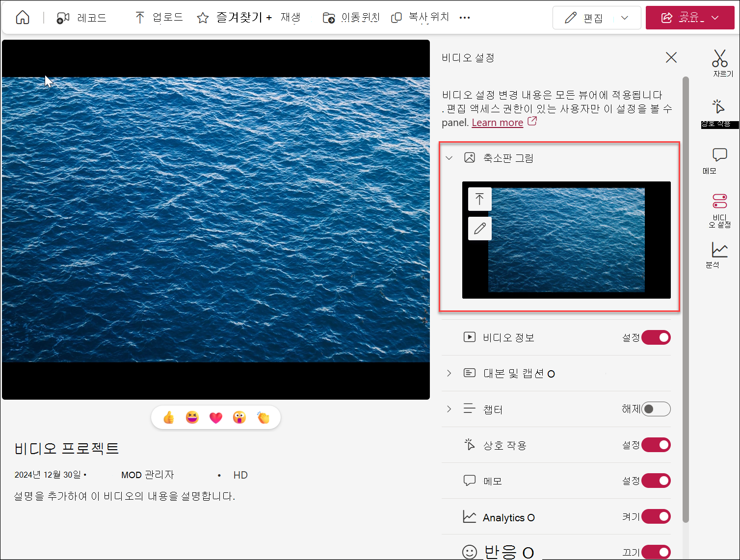Go to the home icon
The height and width of the screenshot is (560, 740).
(23, 18)
